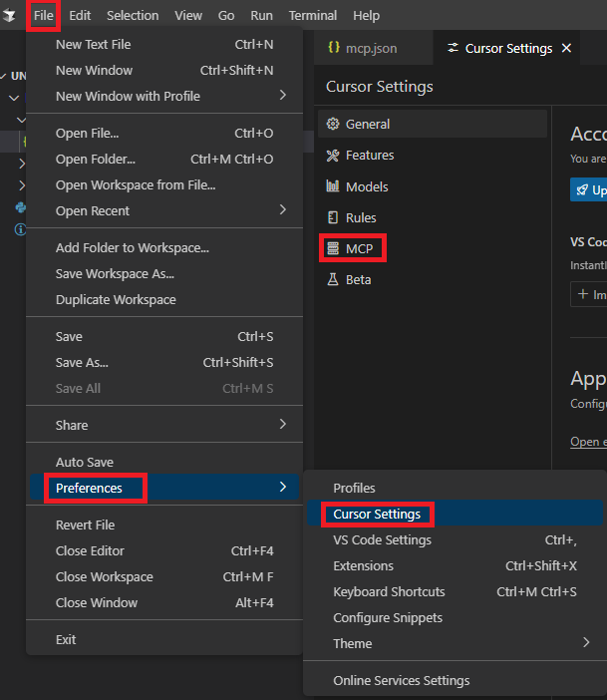Image resolution: width=607 pixels, height=700 pixels.
Task: Open the Terminal menu
Action: [312, 16]
